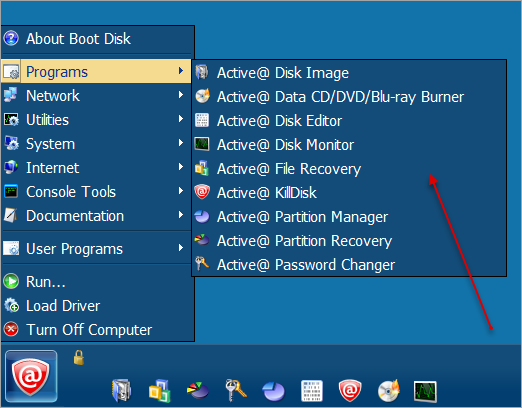Viewport: 522px width, 408px height.
Task: Click the Active@ shield start button
Action: pos(31,376)
